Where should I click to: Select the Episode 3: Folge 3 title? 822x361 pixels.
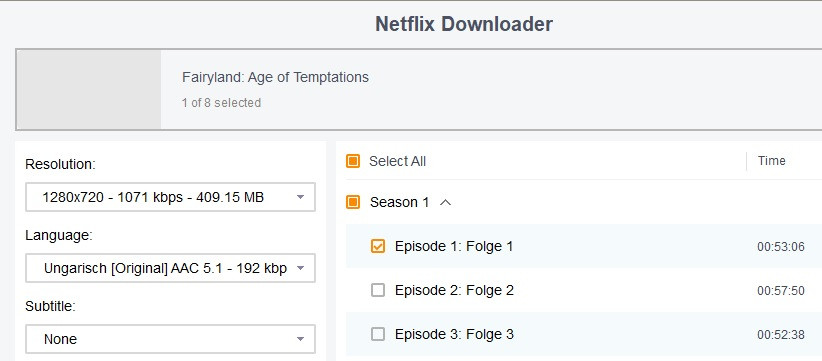click(x=454, y=334)
